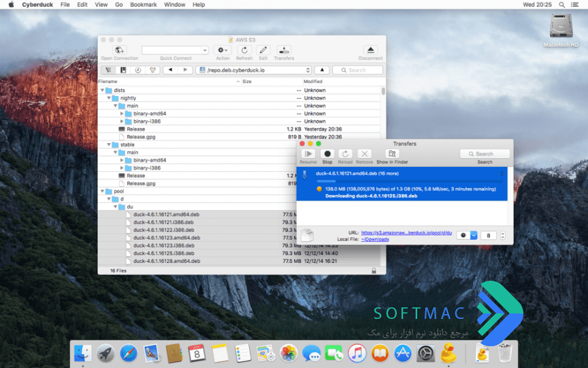The width and height of the screenshot is (588, 368).
Task: Disconnect from the server with the eject icon
Action: (x=370, y=50)
